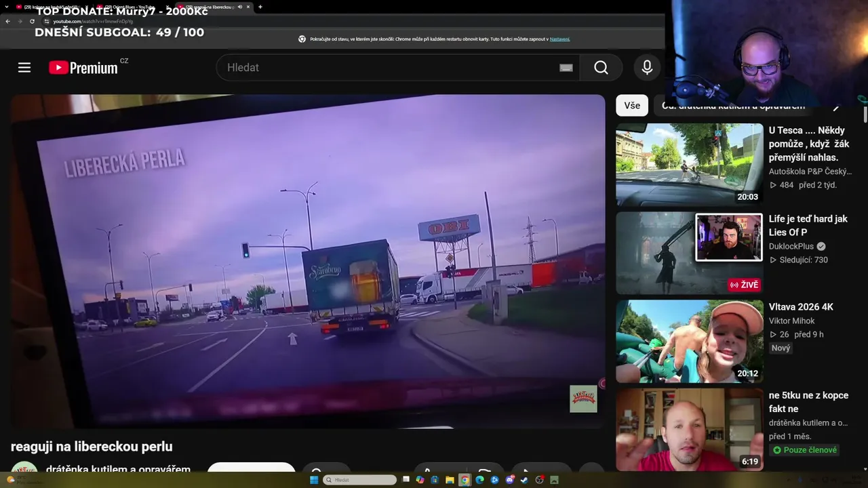Open Microsoft Store from the taskbar
The height and width of the screenshot is (488, 868).
coord(435,480)
